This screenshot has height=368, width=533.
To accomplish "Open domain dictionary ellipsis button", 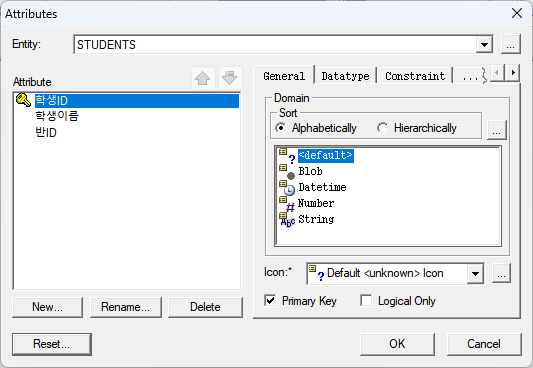I will [497, 129].
